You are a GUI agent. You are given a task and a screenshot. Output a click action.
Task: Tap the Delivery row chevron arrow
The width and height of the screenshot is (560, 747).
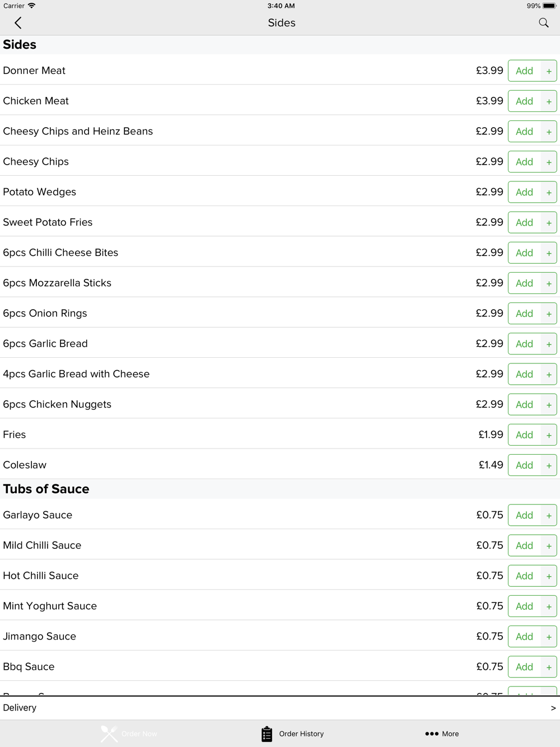tap(553, 708)
